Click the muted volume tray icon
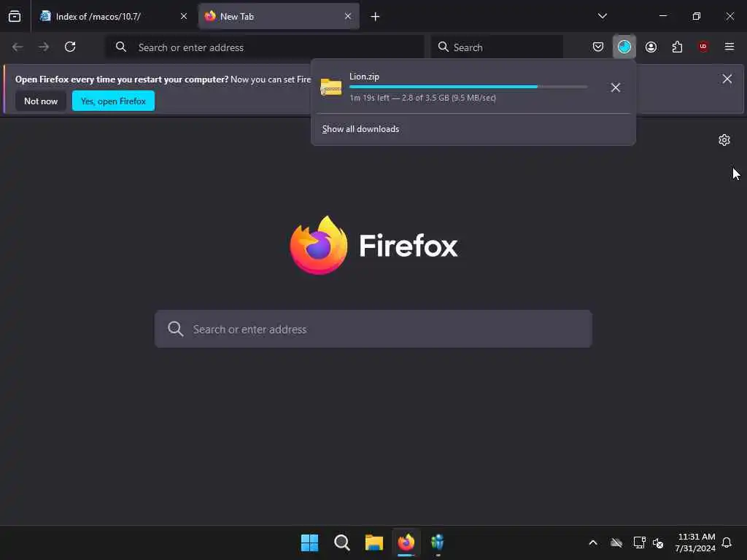The image size is (747, 560). pos(658,542)
